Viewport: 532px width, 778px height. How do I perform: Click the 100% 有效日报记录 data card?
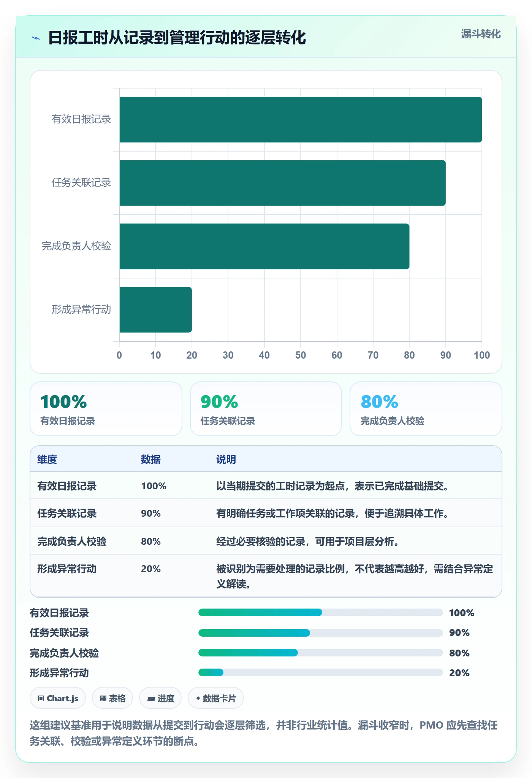pyautogui.click(x=106, y=409)
